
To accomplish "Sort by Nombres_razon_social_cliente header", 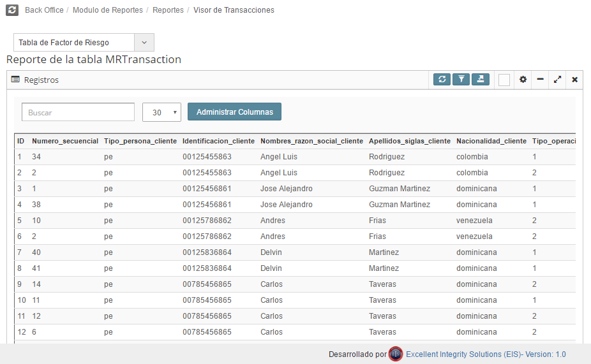I will coord(311,141).
